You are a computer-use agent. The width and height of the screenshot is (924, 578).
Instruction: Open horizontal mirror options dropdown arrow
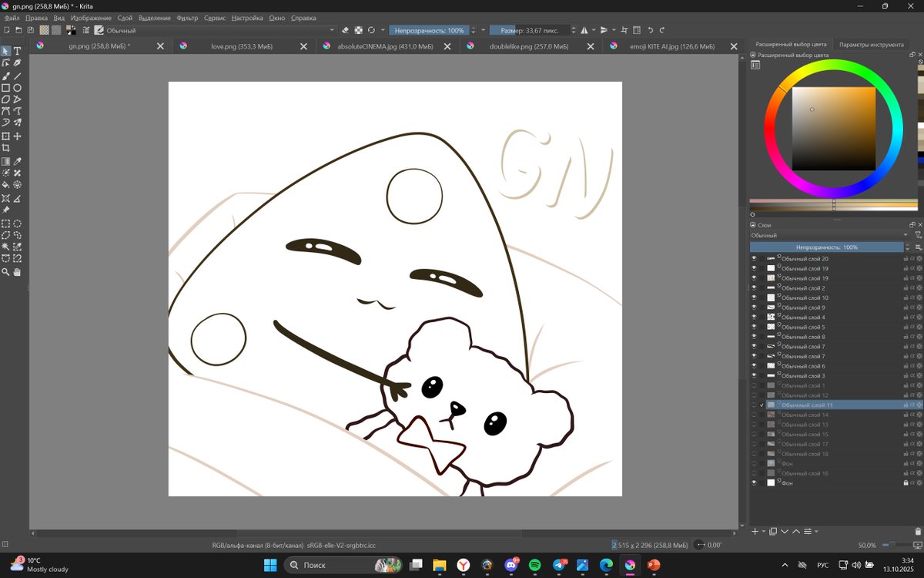click(x=594, y=30)
